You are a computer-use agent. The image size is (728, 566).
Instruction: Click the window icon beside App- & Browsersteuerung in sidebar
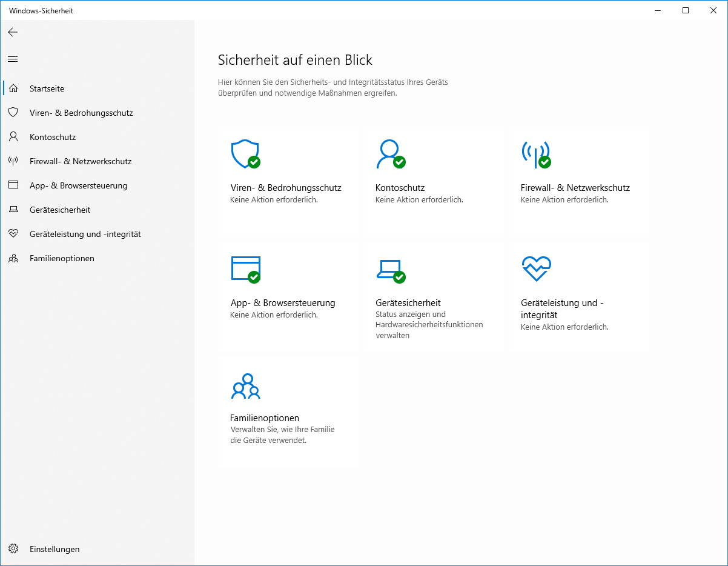tap(13, 185)
